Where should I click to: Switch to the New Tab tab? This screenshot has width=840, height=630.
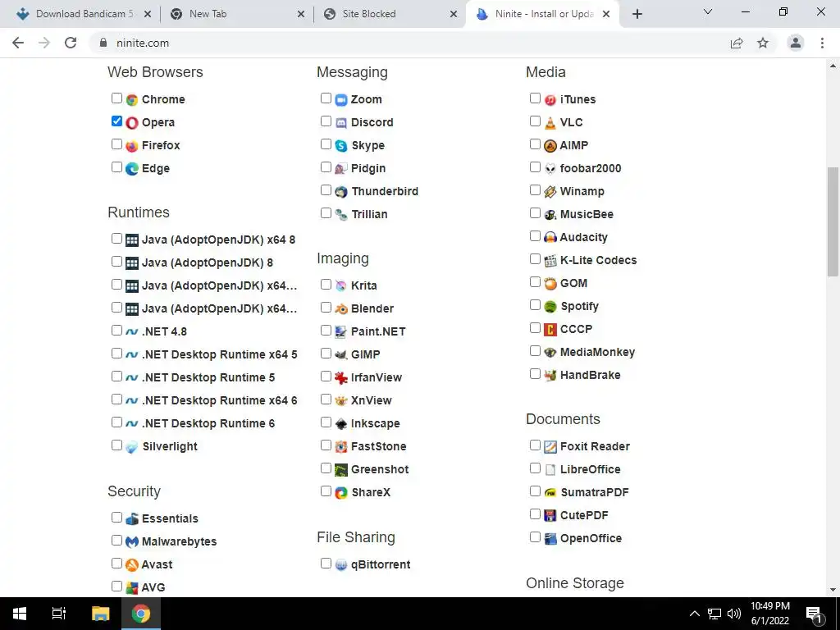click(x=235, y=14)
